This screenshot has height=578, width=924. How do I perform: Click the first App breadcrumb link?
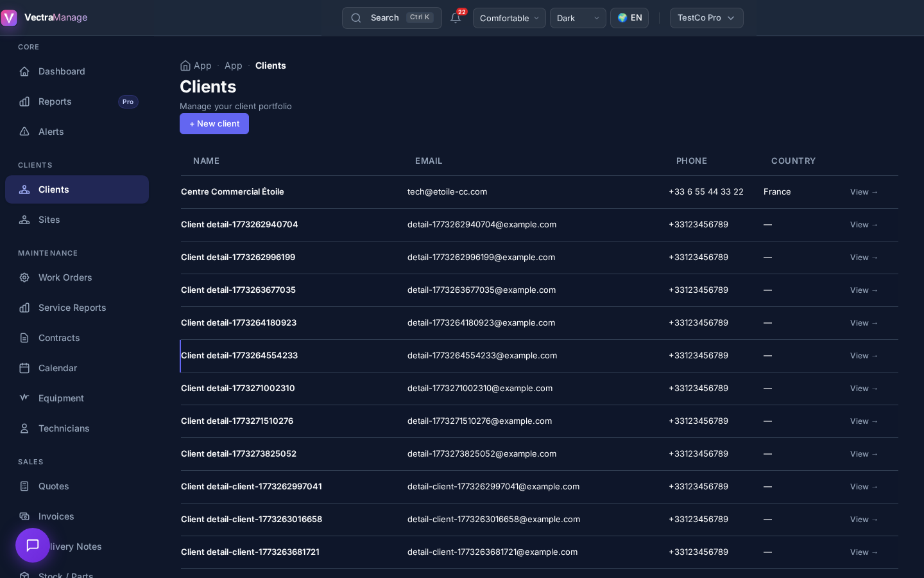[x=203, y=66]
